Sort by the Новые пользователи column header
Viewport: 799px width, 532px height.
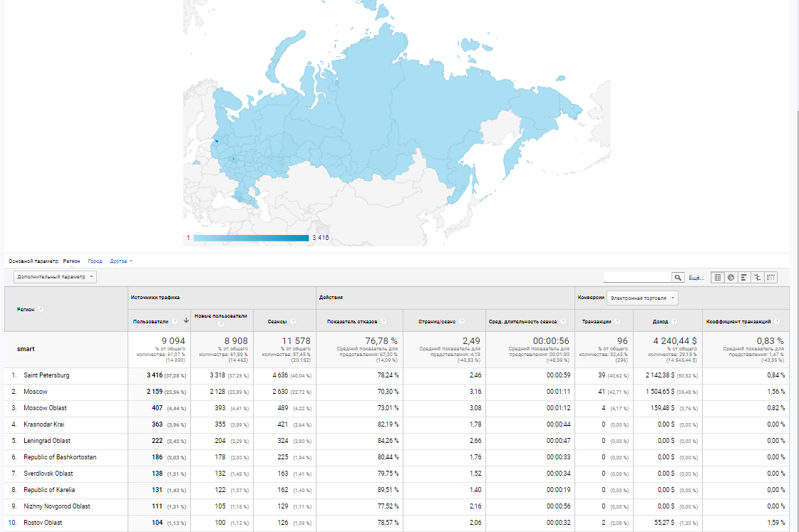pyautogui.click(x=221, y=315)
